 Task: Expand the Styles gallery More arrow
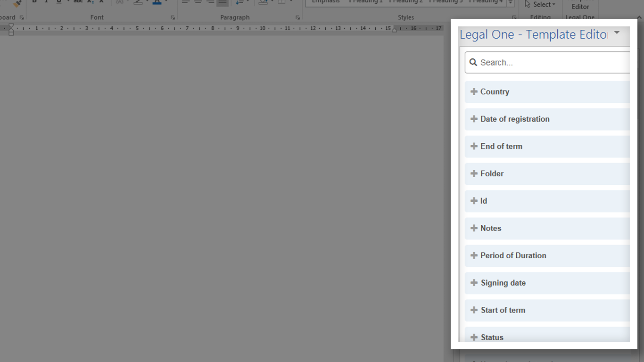click(x=511, y=2)
